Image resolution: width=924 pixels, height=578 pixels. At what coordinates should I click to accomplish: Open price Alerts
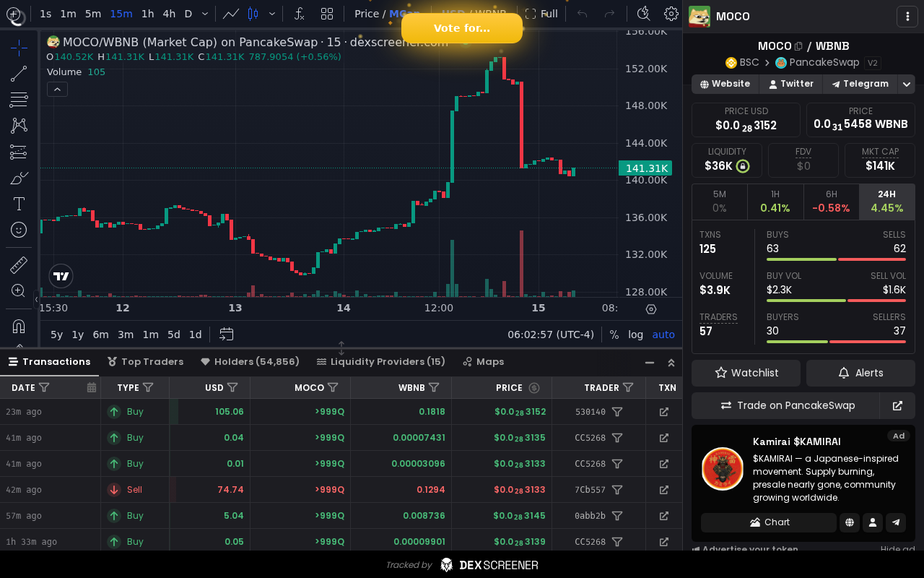click(x=860, y=373)
